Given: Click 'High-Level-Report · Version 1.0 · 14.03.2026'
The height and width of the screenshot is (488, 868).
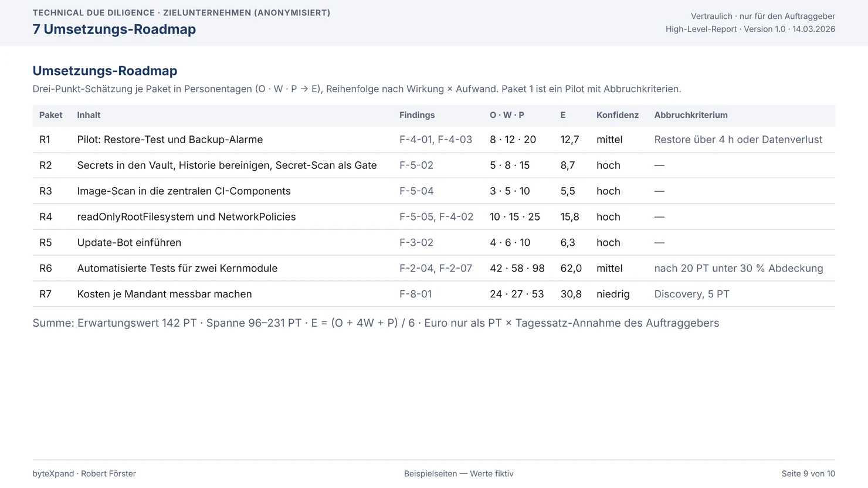Looking at the screenshot, I should (750, 29).
